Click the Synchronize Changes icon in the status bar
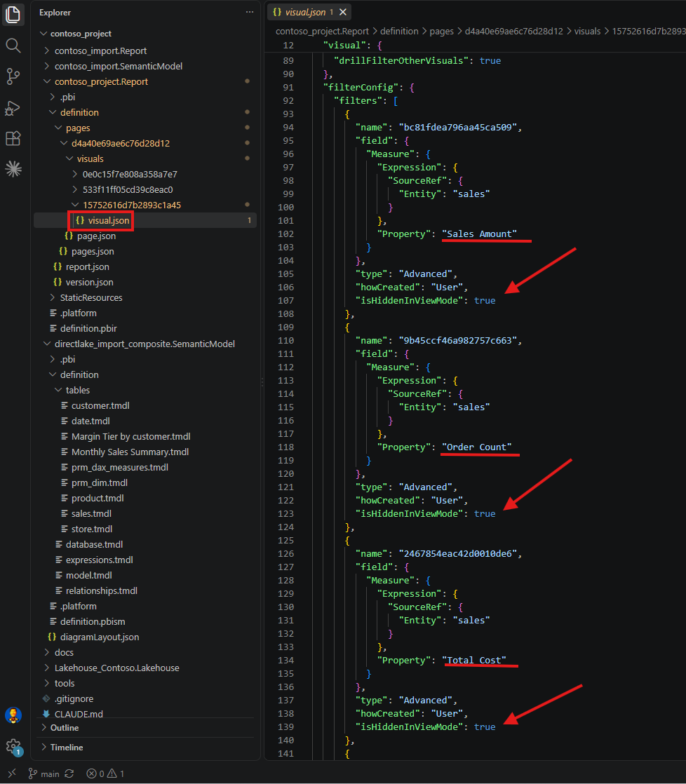This screenshot has width=686, height=784. coord(69,773)
